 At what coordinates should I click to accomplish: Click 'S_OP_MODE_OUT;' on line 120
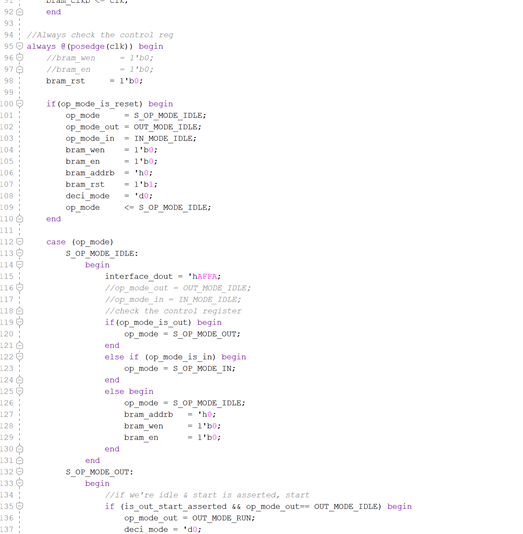pos(206,334)
